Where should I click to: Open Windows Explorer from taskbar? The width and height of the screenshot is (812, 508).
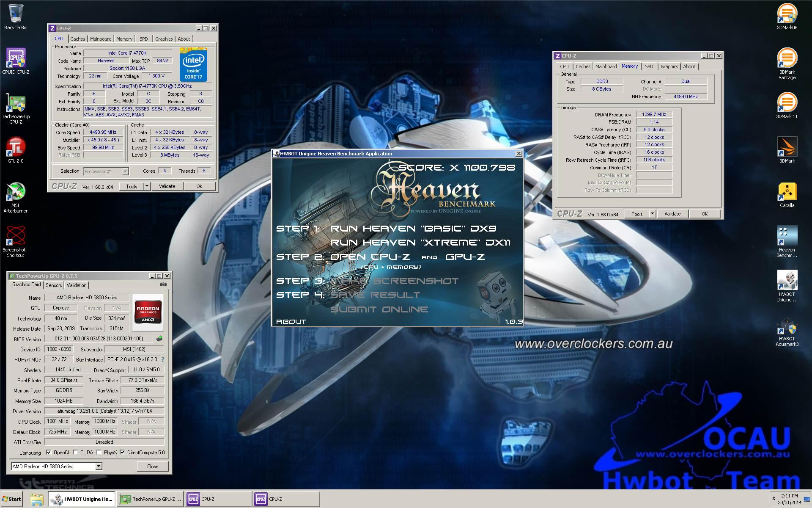37,499
